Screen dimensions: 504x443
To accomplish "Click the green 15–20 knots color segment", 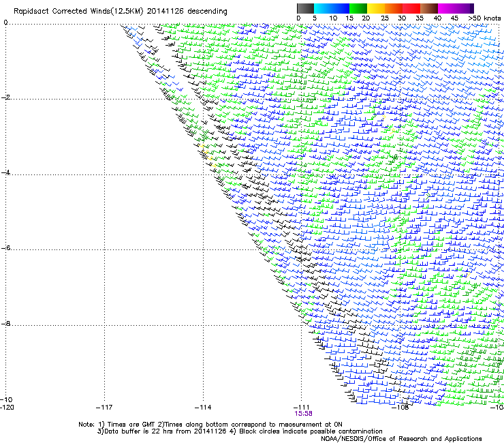I will coord(358,8).
